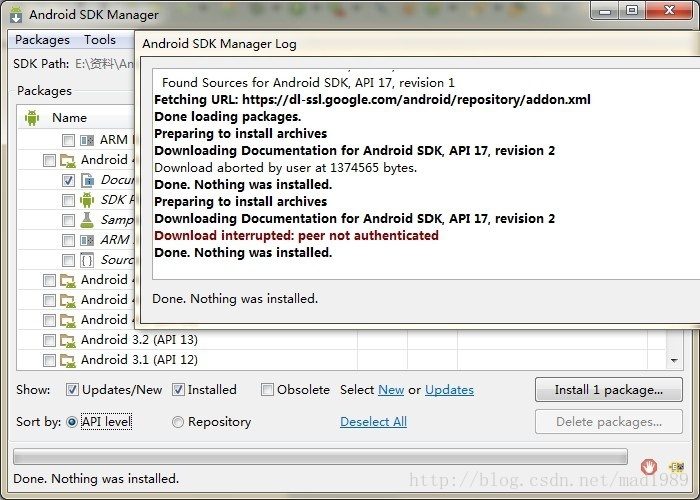700x500 pixels.
Task: Check the Sources package checkbox
Action: pos(68,260)
